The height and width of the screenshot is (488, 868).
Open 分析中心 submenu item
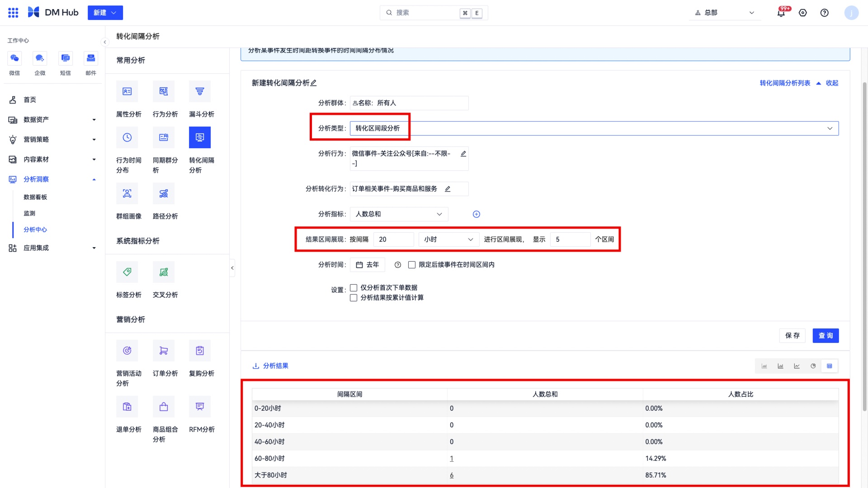35,230
